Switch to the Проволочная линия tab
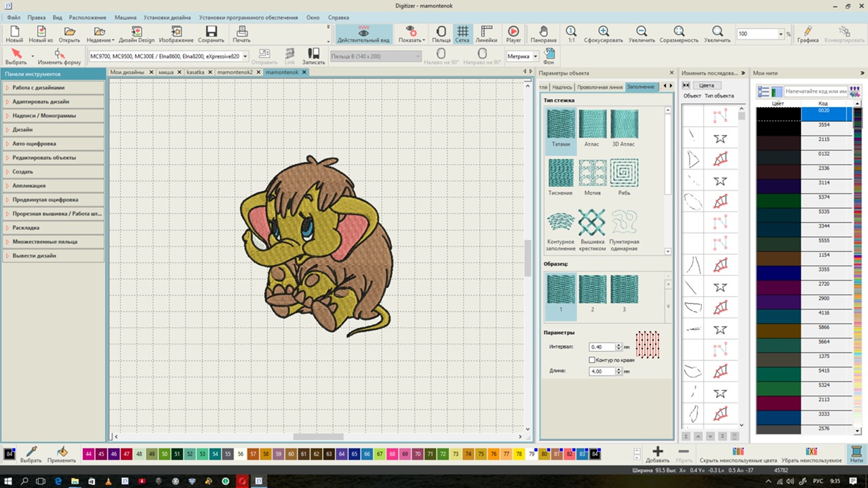The width and height of the screenshot is (868, 488). pyautogui.click(x=599, y=87)
